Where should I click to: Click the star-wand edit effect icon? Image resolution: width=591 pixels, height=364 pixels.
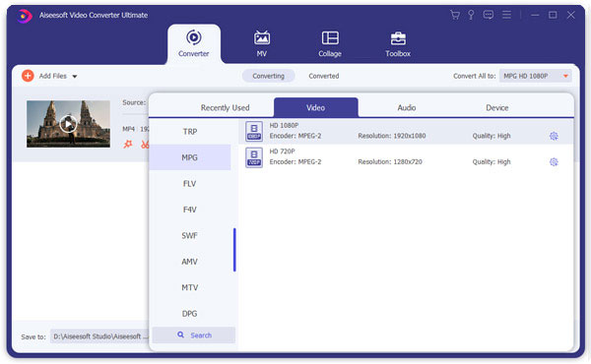(x=128, y=145)
